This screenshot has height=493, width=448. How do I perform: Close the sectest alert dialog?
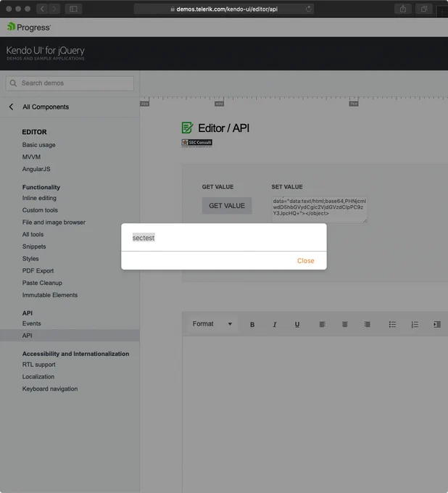point(305,261)
